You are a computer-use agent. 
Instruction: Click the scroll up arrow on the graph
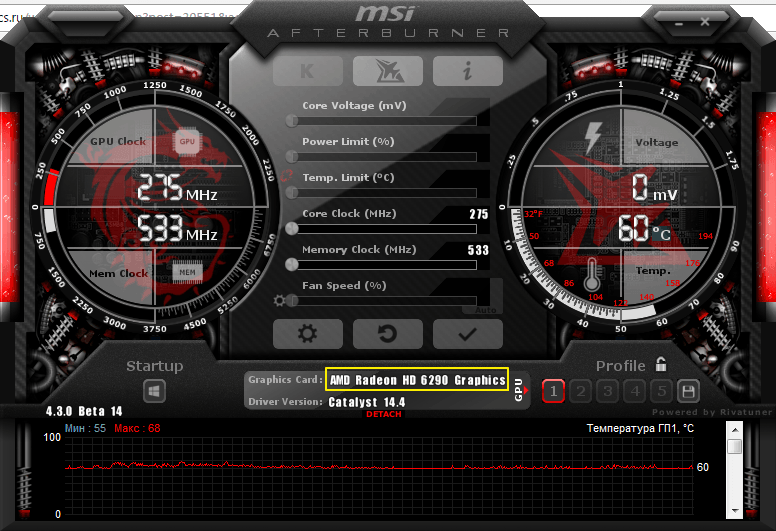[735, 446]
